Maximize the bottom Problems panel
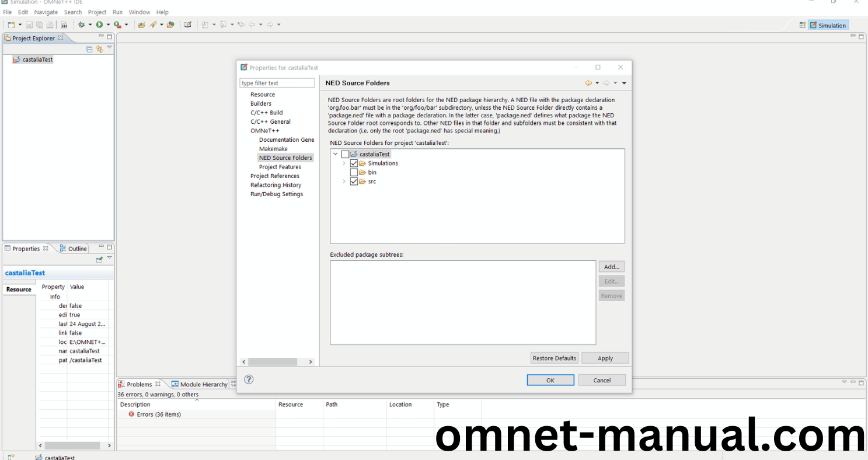This screenshot has width=868, height=460. 861,382
